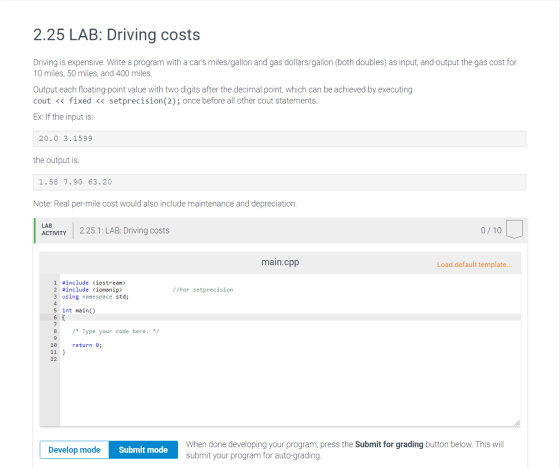The width and height of the screenshot is (560, 468).
Task: Click the 'int main()' line in editor
Action: tap(79, 310)
